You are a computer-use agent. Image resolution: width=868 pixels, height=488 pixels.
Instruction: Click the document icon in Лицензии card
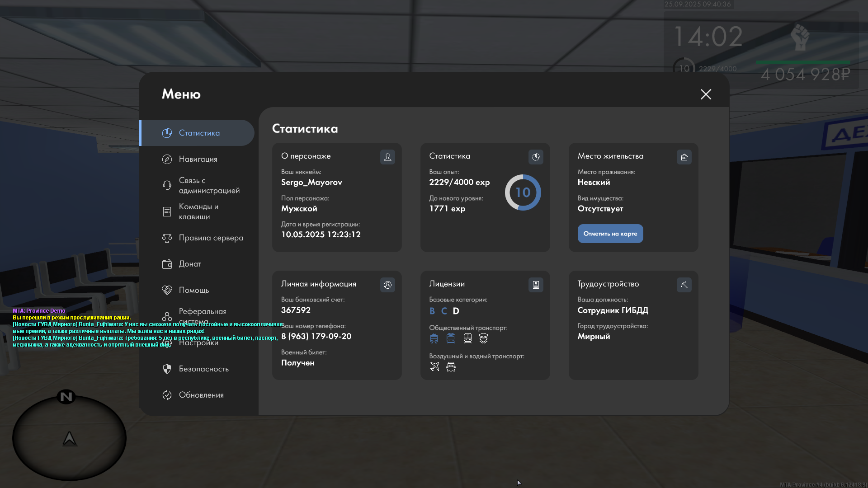pos(536,285)
